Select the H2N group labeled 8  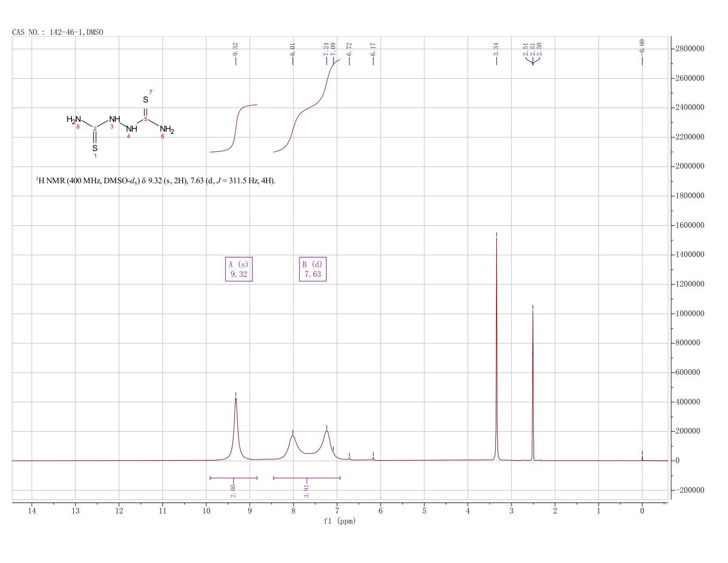tap(74, 119)
